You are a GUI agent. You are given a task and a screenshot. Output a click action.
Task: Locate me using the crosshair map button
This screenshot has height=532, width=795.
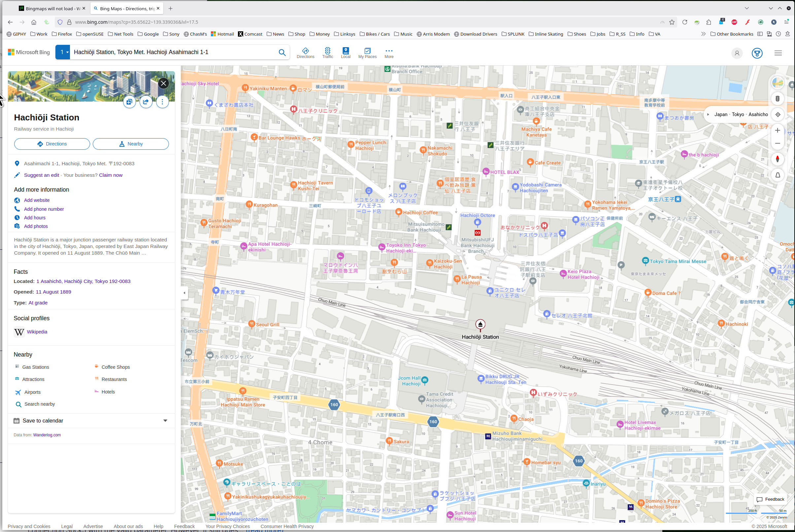(x=778, y=115)
